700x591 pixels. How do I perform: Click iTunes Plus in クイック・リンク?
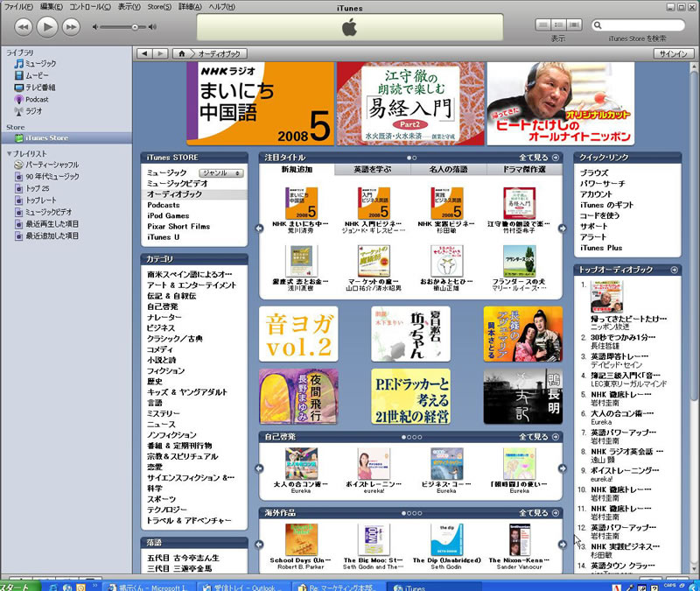(x=601, y=248)
